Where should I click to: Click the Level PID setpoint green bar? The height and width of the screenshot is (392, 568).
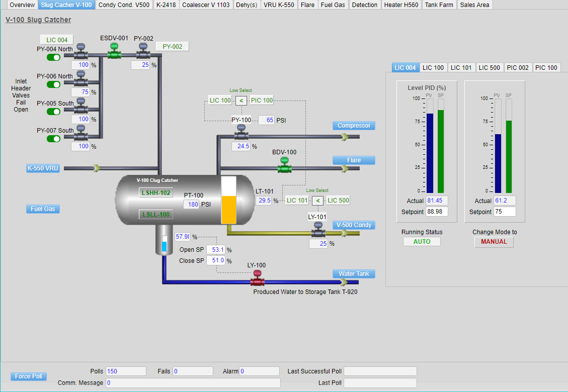coord(441,151)
